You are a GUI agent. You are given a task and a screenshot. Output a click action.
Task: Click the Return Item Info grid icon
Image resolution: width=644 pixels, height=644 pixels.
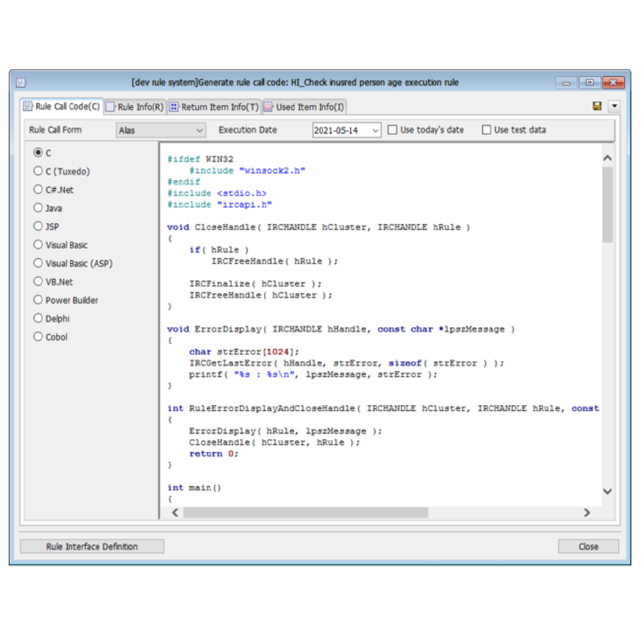(173, 107)
